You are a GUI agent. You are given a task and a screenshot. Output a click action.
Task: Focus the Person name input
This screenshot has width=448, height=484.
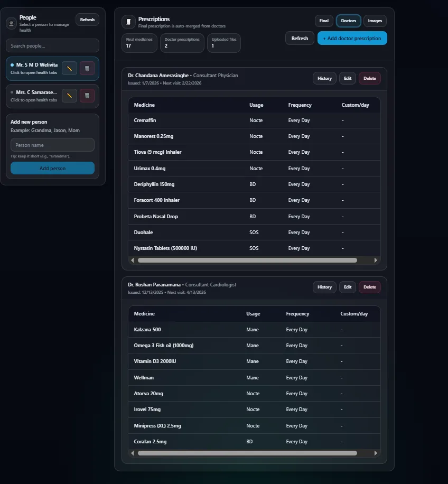52,145
